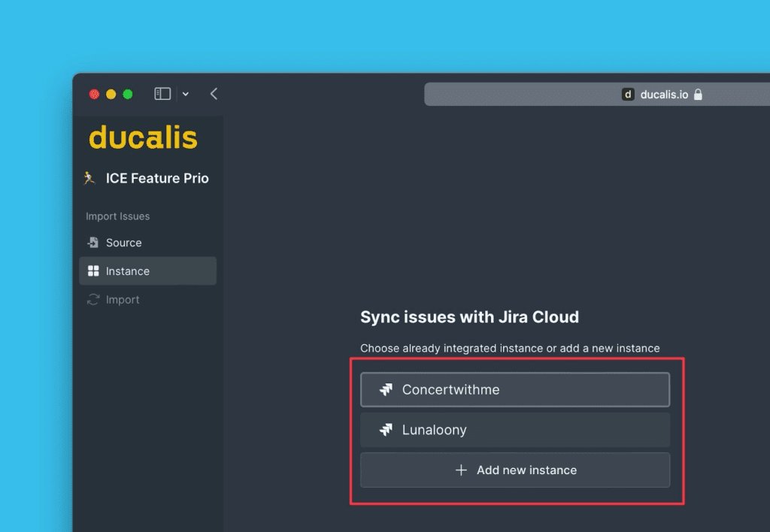Click the plus icon on Add new instance
Screen dimensions: 770x532
pos(460,470)
